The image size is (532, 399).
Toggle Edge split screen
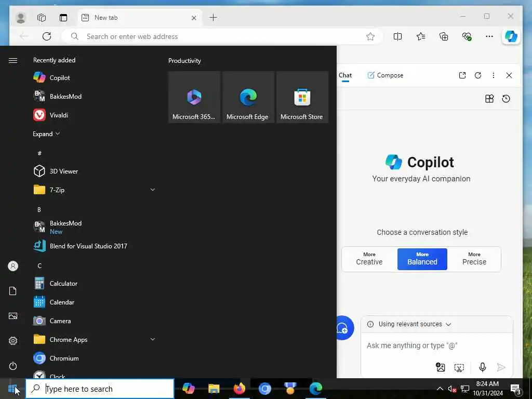tap(397, 36)
